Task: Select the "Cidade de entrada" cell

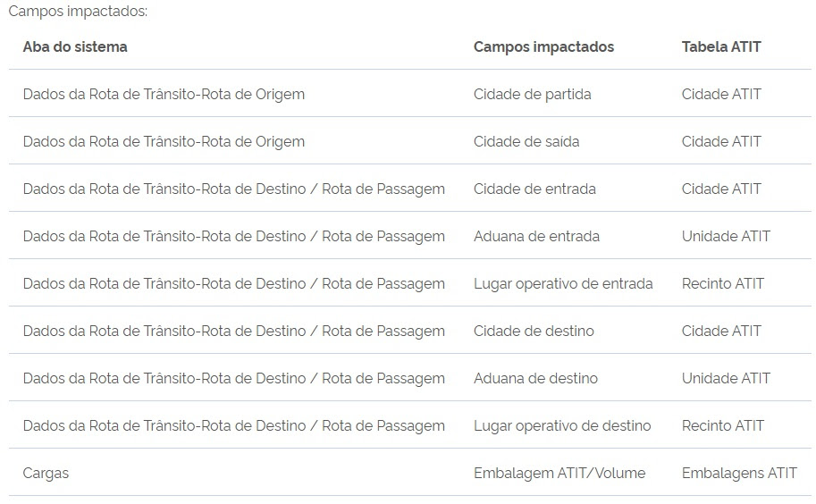Action: click(x=534, y=189)
